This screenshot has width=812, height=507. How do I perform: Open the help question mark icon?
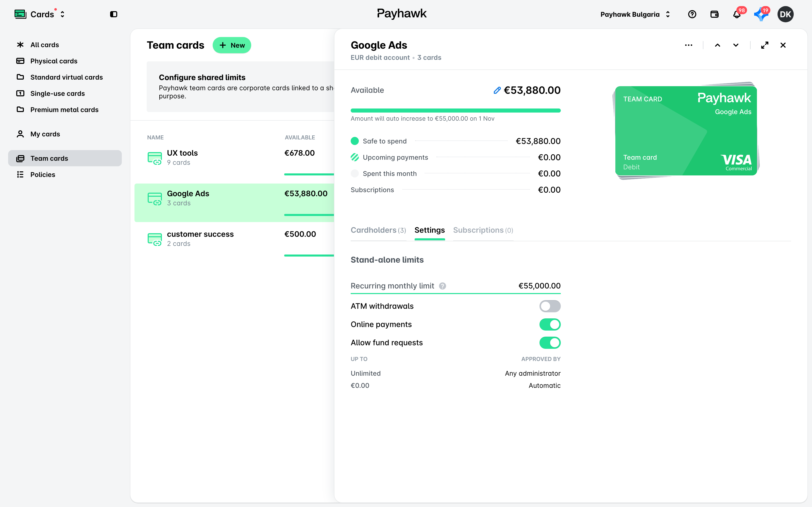[x=692, y=14]
